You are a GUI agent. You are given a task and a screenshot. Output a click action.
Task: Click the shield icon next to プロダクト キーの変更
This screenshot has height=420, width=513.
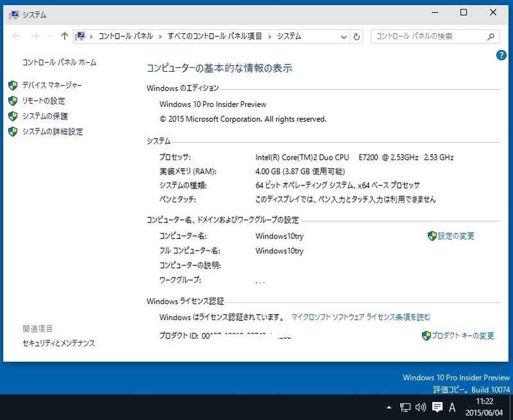click(x=426, y=335)
